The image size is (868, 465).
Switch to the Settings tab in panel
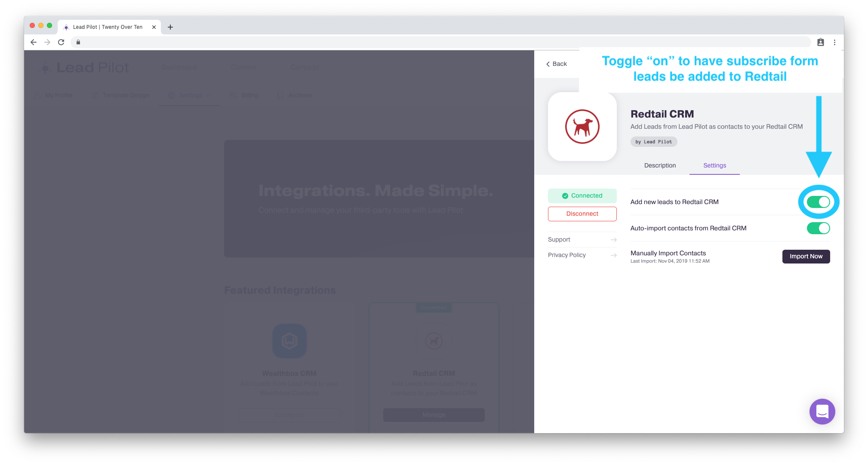714,165
